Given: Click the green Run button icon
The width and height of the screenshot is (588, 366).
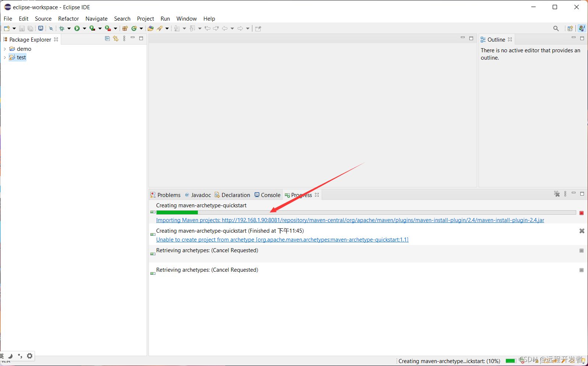Looking at the screenshot, I should coord(77,28).
